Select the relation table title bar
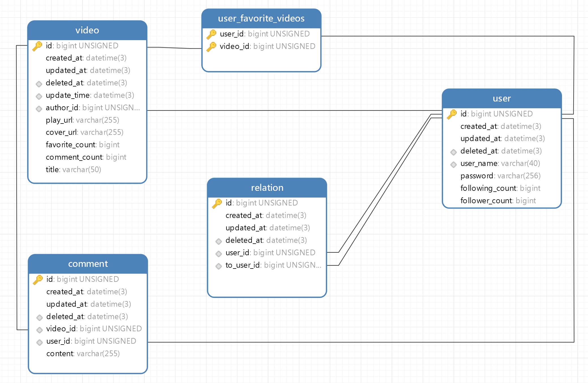 point(267,188)
